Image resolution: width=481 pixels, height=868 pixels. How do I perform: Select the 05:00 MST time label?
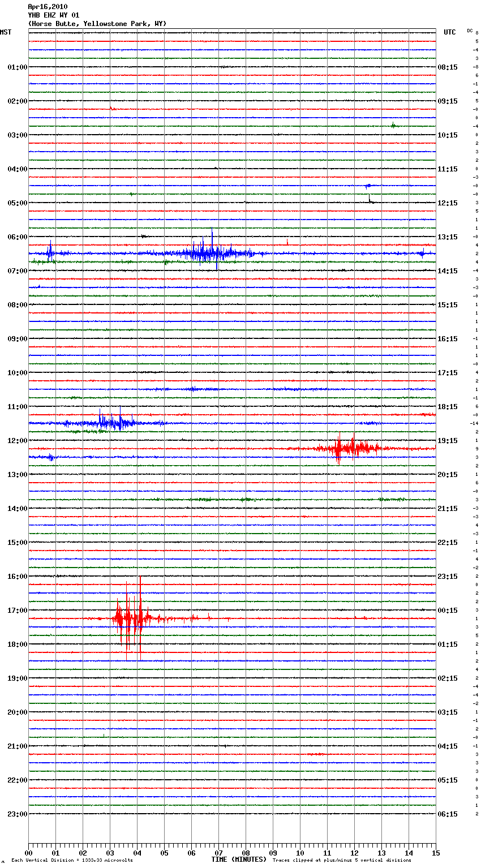pyautogui.click(x=18, y=203)
